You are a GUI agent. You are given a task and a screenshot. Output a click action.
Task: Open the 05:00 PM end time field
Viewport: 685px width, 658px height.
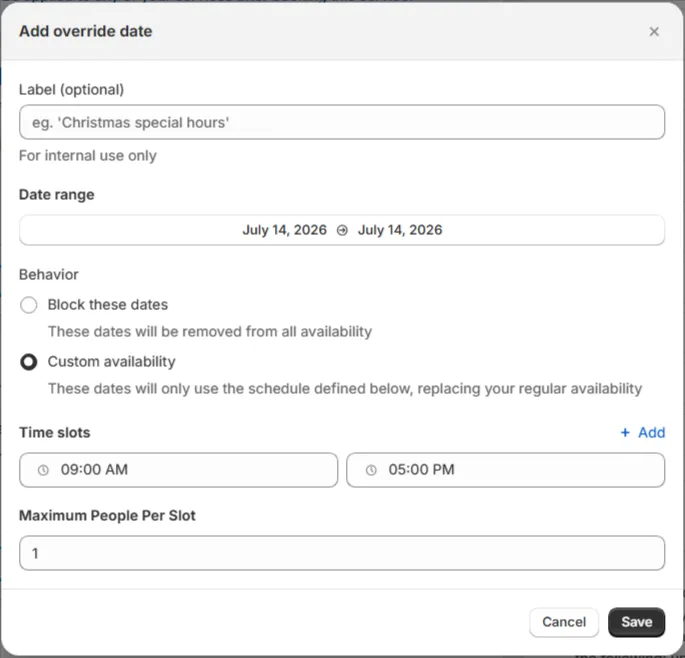505,470
